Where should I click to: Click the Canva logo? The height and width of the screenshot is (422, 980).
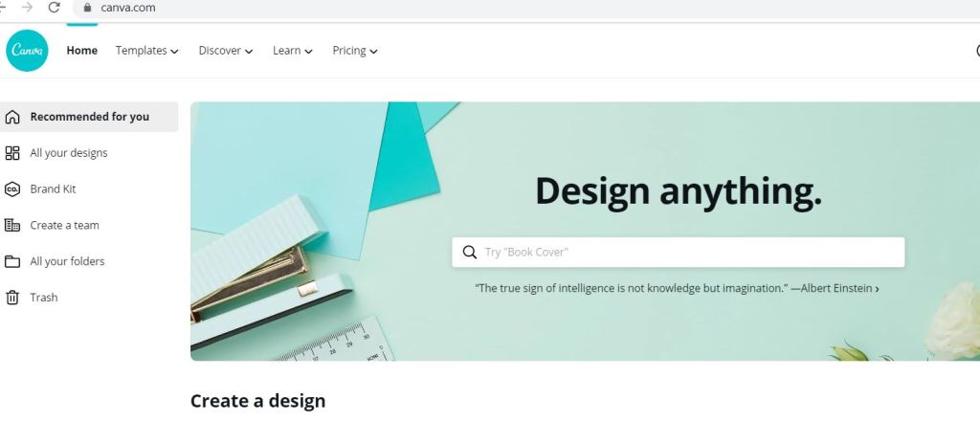click(x=27, y=51)
